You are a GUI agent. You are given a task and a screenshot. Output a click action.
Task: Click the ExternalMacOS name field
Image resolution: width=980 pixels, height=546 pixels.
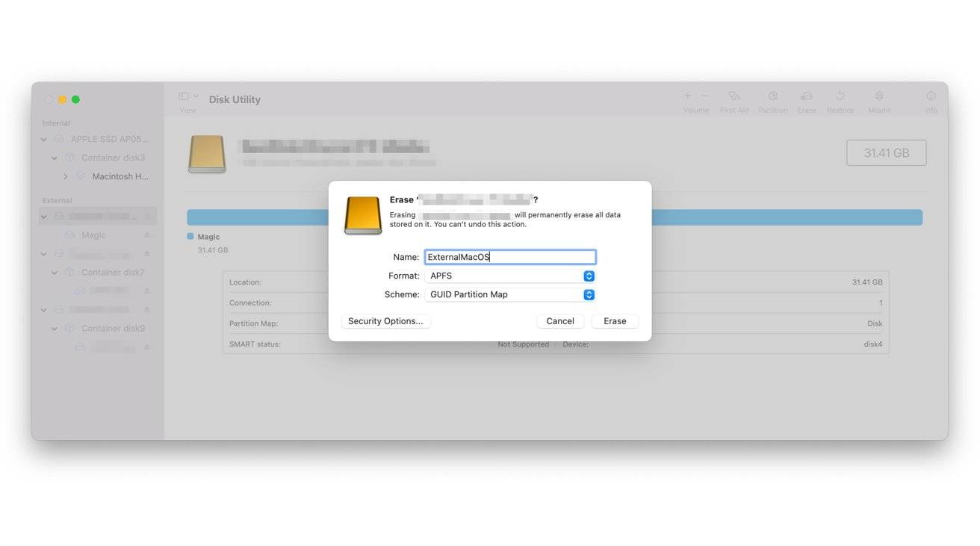[x=510, y=256]
